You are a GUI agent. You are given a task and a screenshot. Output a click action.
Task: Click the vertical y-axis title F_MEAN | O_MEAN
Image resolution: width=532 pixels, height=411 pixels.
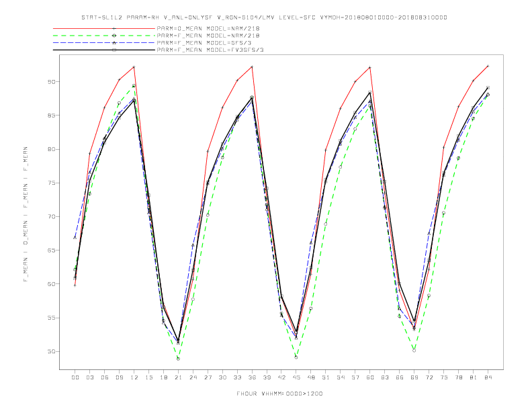coord(26,214)
